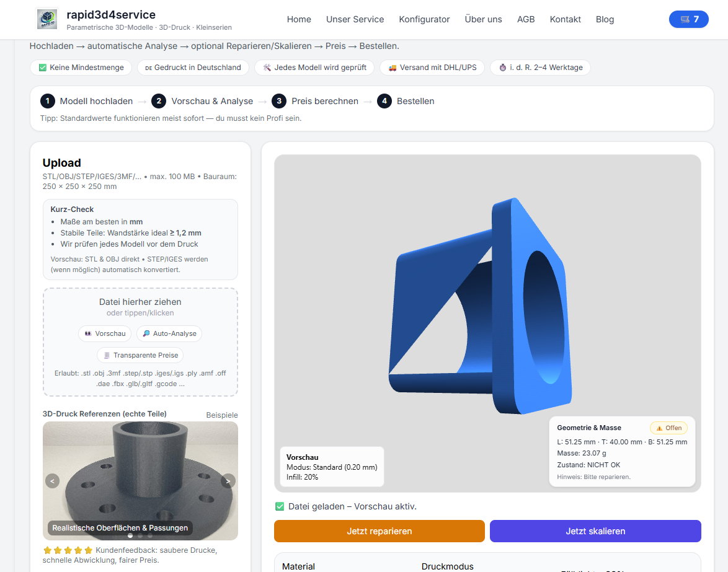The image size is (728, 572).
Task: Open the Transparente Preise calculator icon chip
Action: pos(107,354)
